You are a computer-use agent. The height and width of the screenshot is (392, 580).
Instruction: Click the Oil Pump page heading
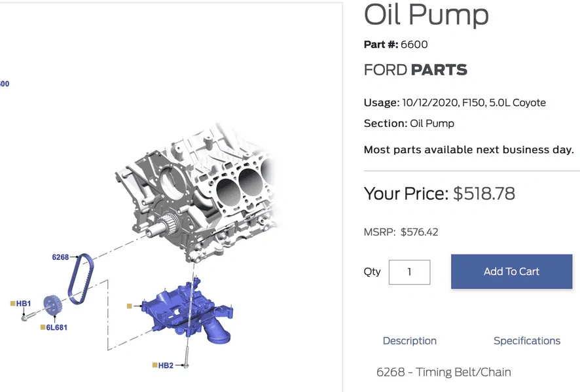[x=426, y=16]
